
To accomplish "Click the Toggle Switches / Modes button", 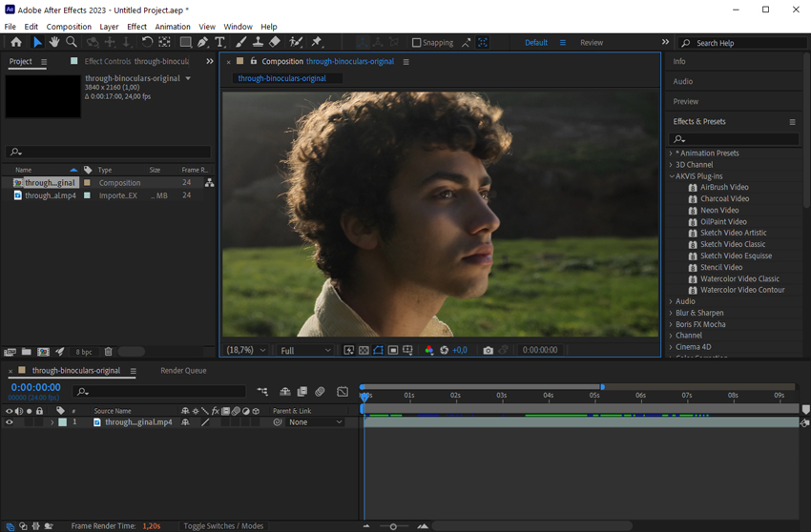I will click(223, 525).
